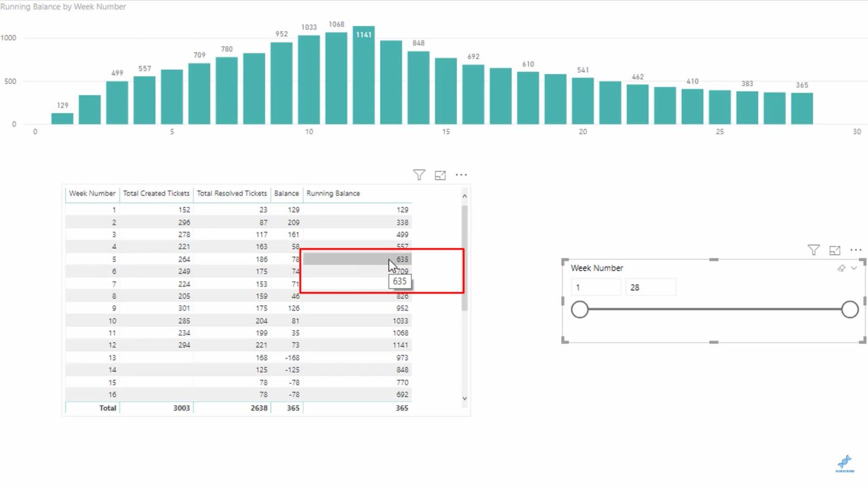Screen dimensions: 868x488
Task: Click the Total row's 2638 value
Action: coord(259,408)
